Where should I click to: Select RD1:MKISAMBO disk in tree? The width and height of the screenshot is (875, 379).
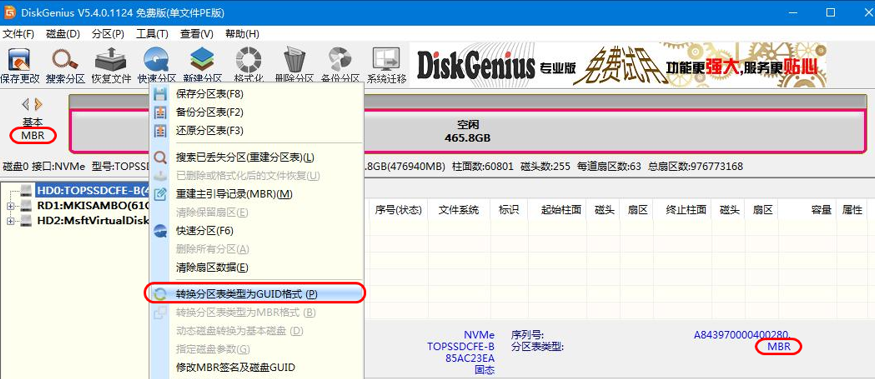point(93,206)
